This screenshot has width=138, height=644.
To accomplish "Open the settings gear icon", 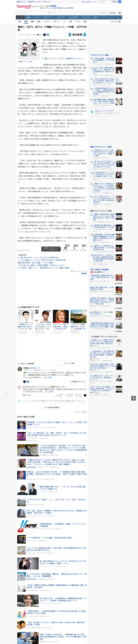I will pos(120,13).
